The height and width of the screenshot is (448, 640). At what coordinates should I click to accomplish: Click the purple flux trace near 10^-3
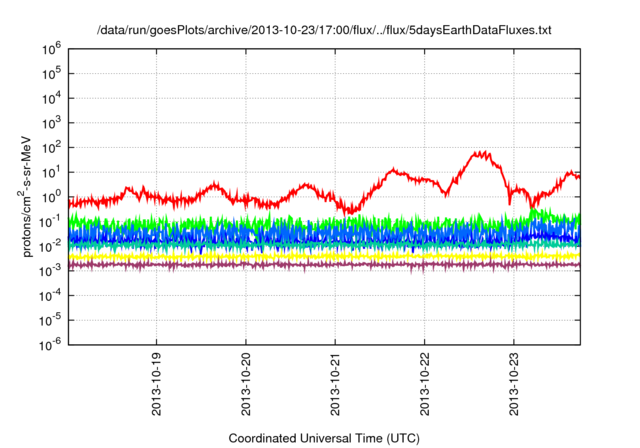pyautogui.click(x=324, y=264)
